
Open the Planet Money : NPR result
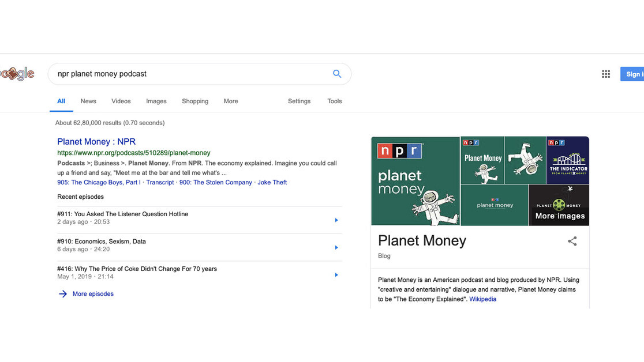click(96, 141)
